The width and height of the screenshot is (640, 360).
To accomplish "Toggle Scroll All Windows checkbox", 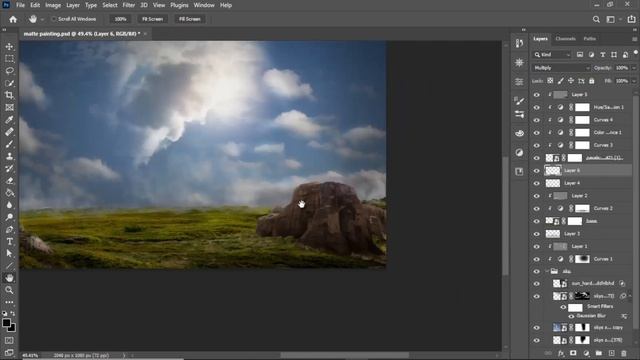I will click(x=53, y=19).
